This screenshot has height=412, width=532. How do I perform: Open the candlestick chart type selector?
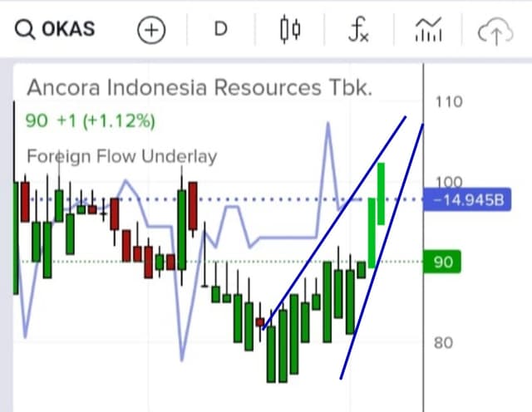pos(289,31)
